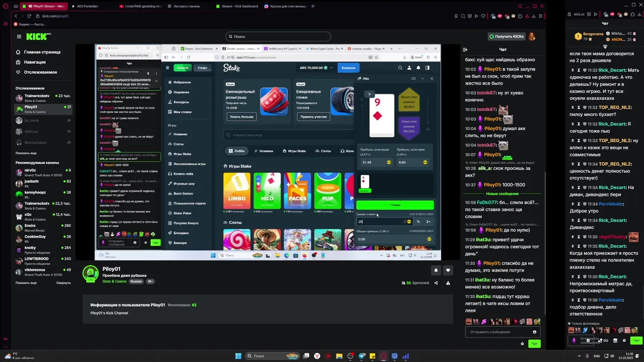Click the Windows taskbar search box
This screenshot has height=362, width=644.
[x=271, y=356]
